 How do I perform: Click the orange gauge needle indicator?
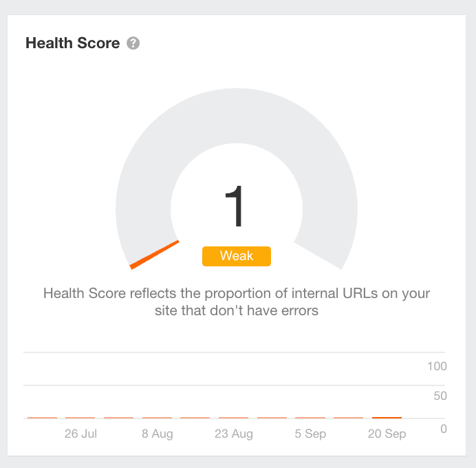[154, 255]
